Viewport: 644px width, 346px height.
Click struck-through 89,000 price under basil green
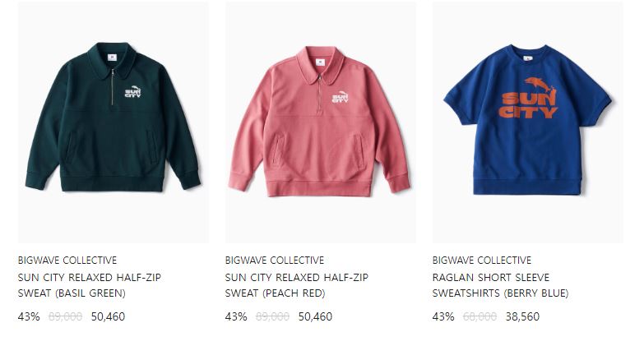[65, 317]
